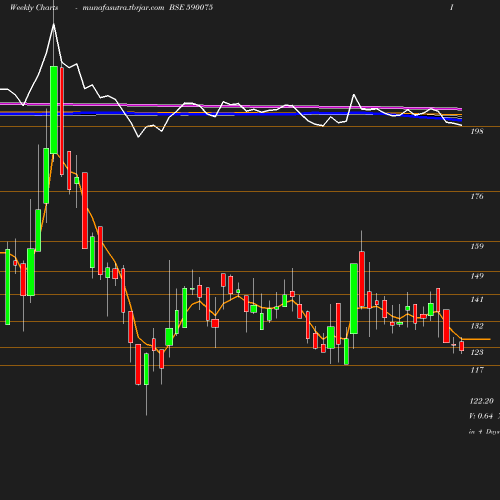The height and width of the screenshot is (500, 500).
Task: Click the 123 price axis label
Action: click(x=477, y=352)
